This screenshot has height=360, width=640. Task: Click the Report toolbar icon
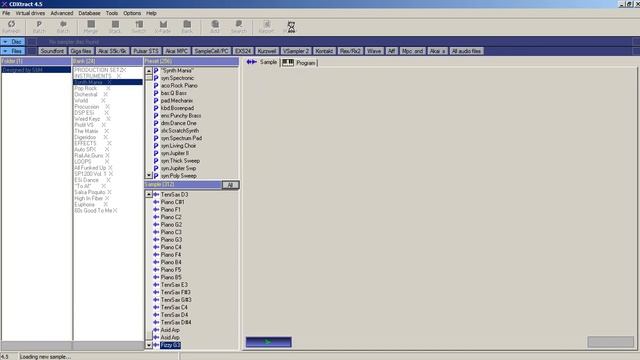coord(266,27)
